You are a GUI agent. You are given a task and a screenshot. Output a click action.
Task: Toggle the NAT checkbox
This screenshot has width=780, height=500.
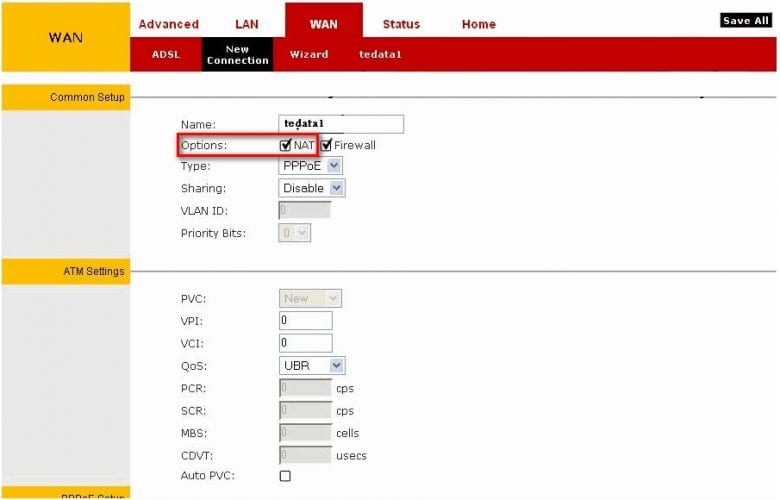pos(286,145)
